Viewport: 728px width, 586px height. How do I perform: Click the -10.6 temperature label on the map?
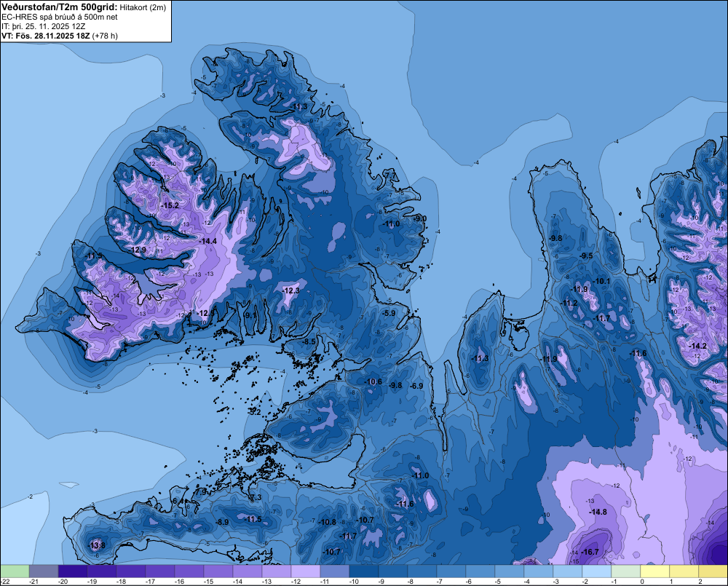(373, 381)
